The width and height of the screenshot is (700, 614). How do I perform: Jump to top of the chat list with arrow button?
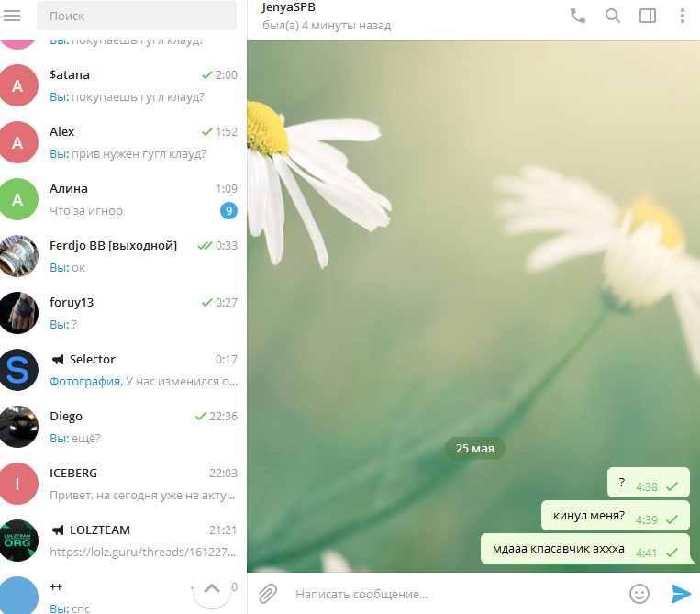(212, 589)
